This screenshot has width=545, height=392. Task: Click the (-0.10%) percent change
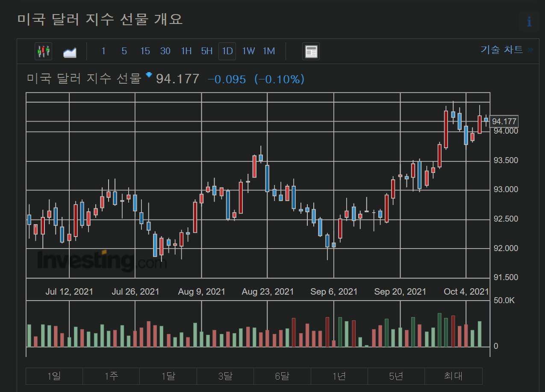pyautogui.click(x=280, y=79)
